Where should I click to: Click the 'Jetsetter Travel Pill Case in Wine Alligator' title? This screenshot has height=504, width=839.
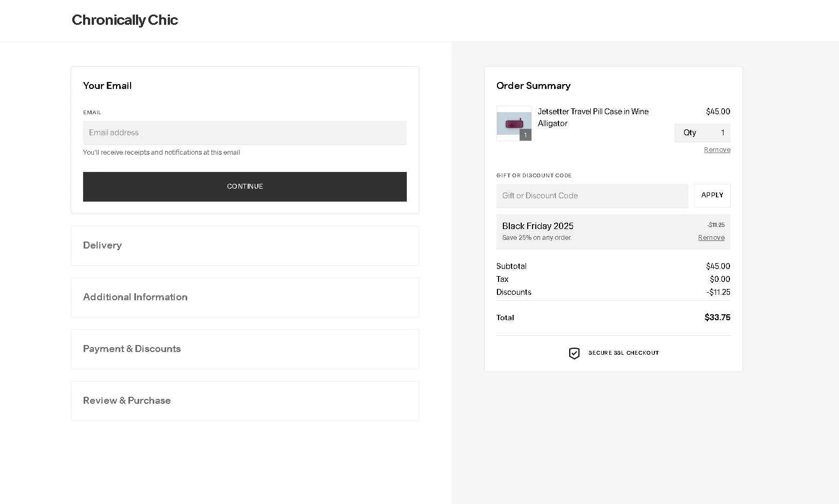(593, 118)
